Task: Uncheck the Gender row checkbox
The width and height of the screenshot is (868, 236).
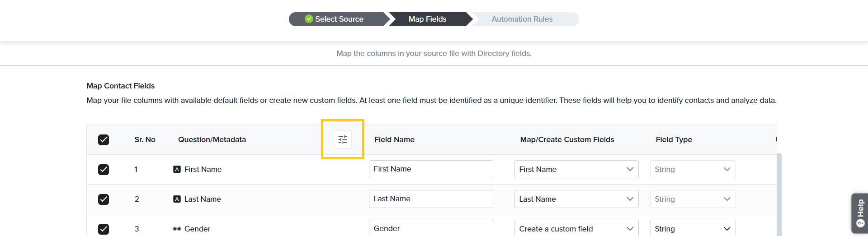Action: (x=104, y=229)
